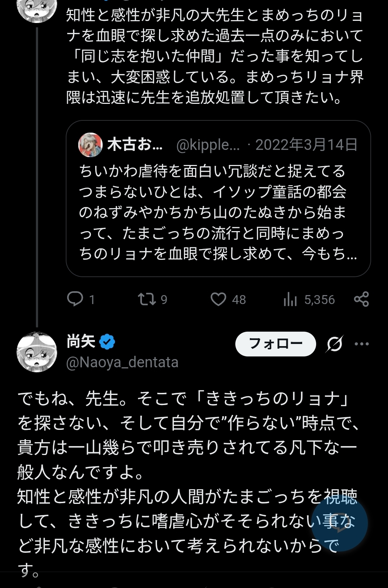Open view analytics bar chart icon
The image size is (388, 588).
[x=290, y=299]
